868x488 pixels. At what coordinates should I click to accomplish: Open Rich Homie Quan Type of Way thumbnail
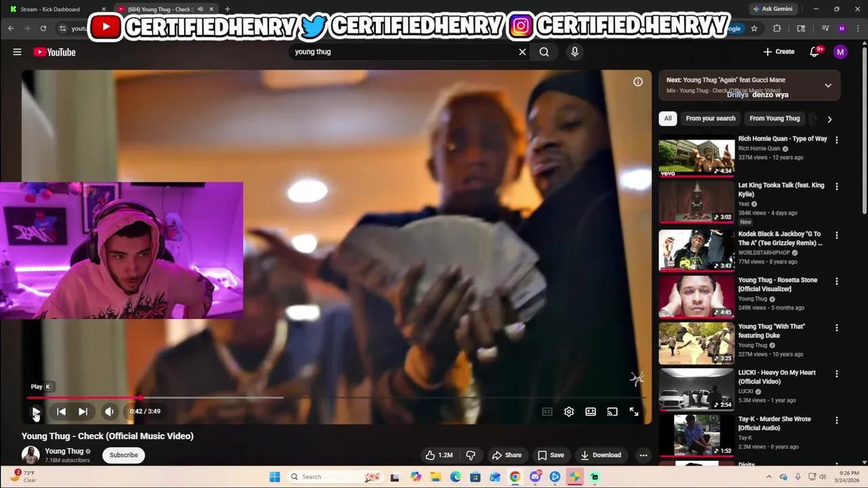pos(696,157)
